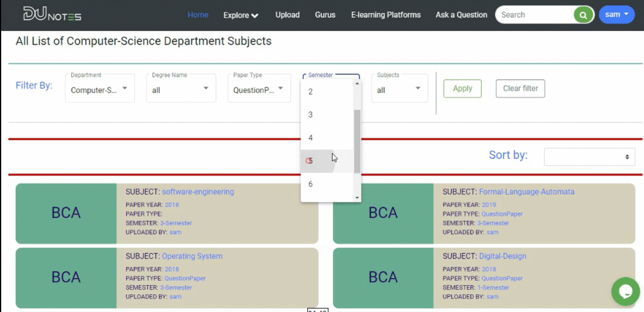
Task: Click the Apply filter button
Action: (x=462, y=89)
